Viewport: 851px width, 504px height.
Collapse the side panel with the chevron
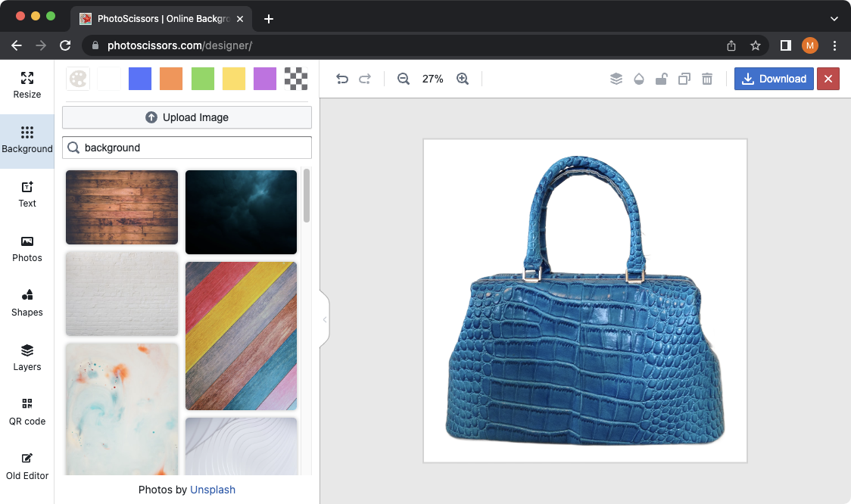pos(324,319)
